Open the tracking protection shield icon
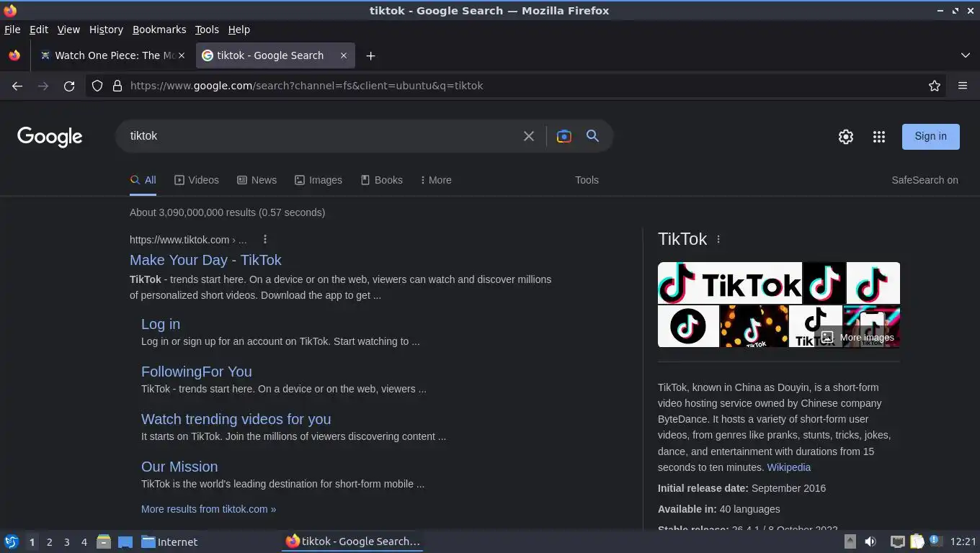 click(x=97, y=86)
